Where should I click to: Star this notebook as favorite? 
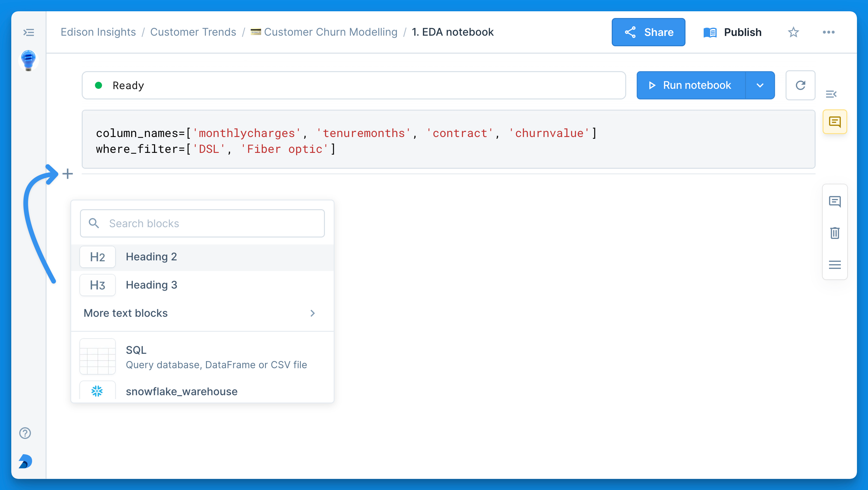pyautogui.click(x=793, y=32)
